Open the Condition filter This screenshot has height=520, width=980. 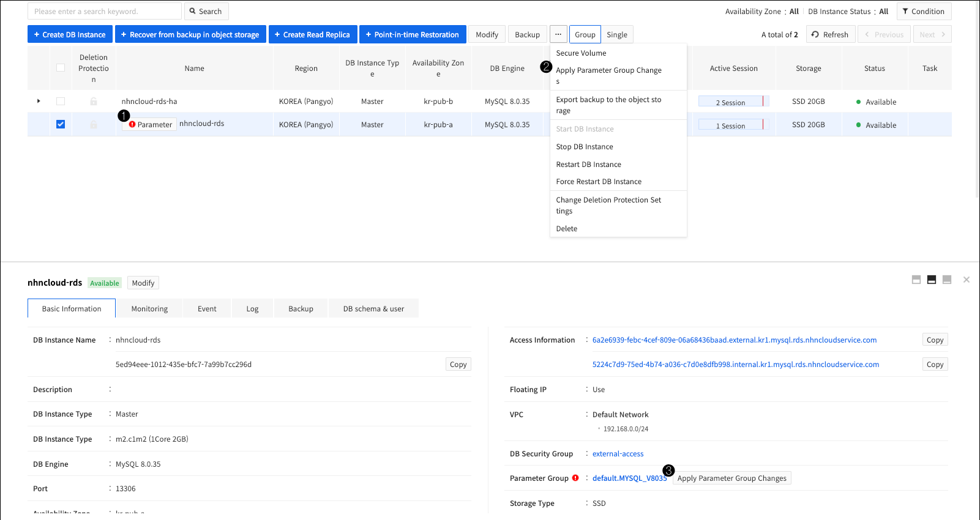coord(924,11)
